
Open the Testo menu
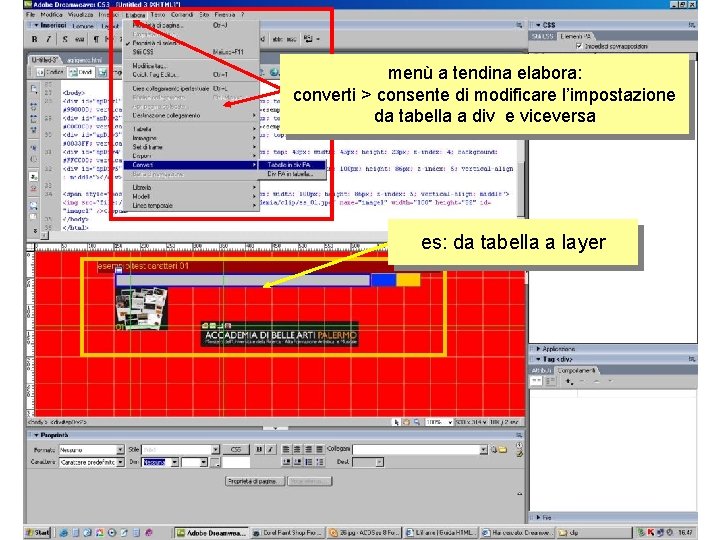click(x=158, y=15)
